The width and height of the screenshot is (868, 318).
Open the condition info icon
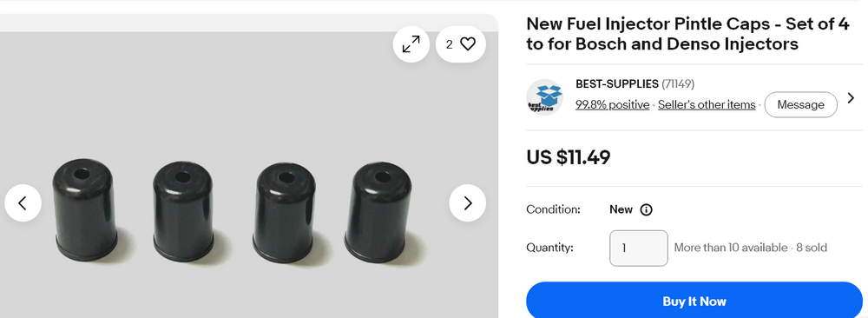(x=646, y=210)
